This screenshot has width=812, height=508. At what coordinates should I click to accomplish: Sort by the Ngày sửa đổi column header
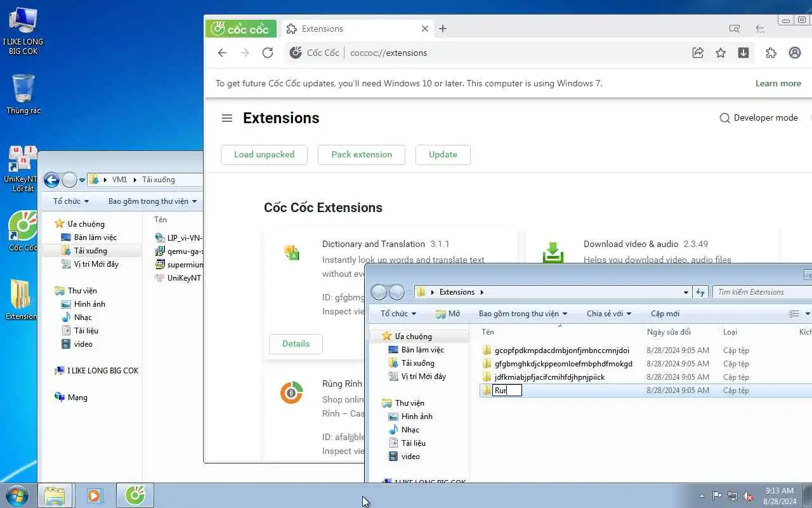tap(669, 332)
